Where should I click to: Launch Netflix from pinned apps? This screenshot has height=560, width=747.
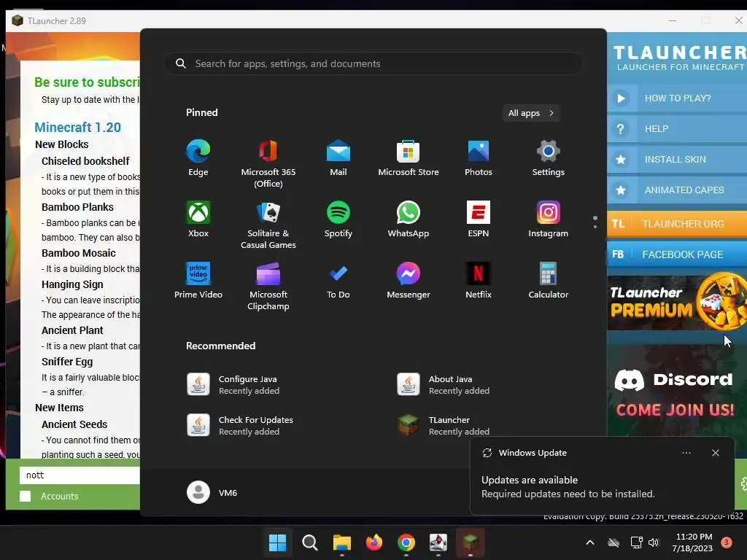pos(479,281)
